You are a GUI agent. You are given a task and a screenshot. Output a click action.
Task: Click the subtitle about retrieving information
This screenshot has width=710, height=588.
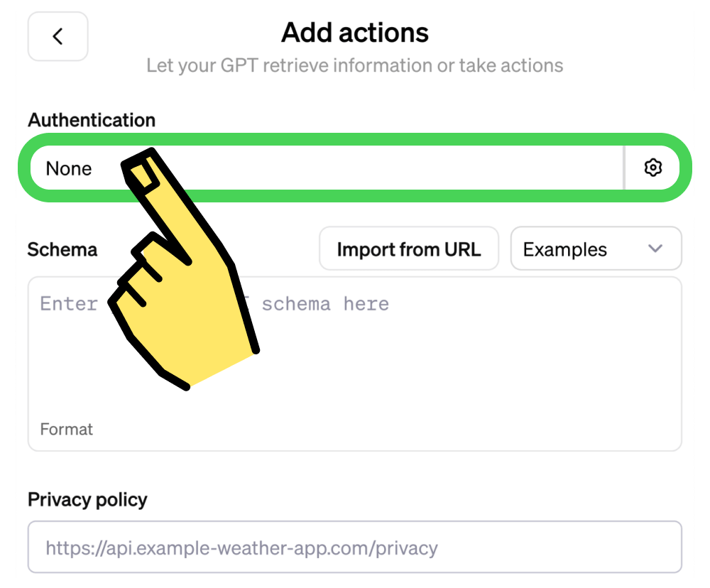pos(355,66)
